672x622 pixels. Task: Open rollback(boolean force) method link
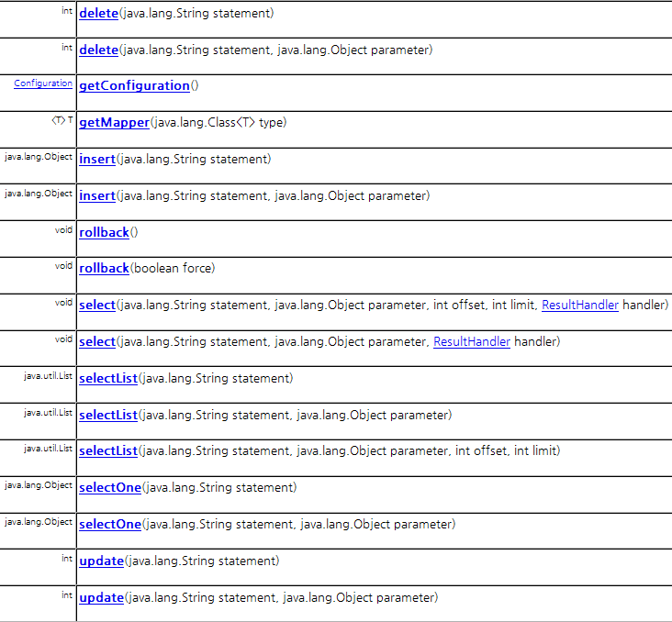pos(104,268)
